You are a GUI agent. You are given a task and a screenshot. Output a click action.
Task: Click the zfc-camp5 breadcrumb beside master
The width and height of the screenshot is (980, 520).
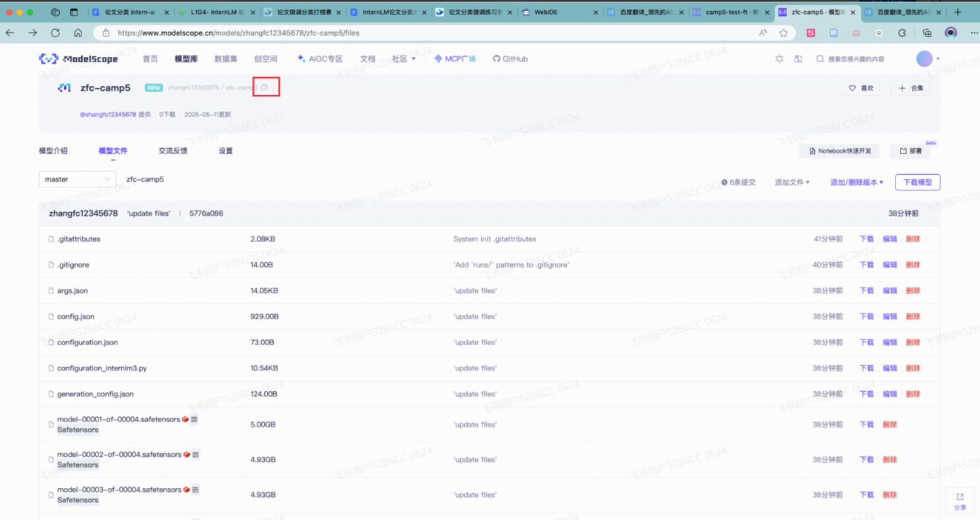click(145, 179)
